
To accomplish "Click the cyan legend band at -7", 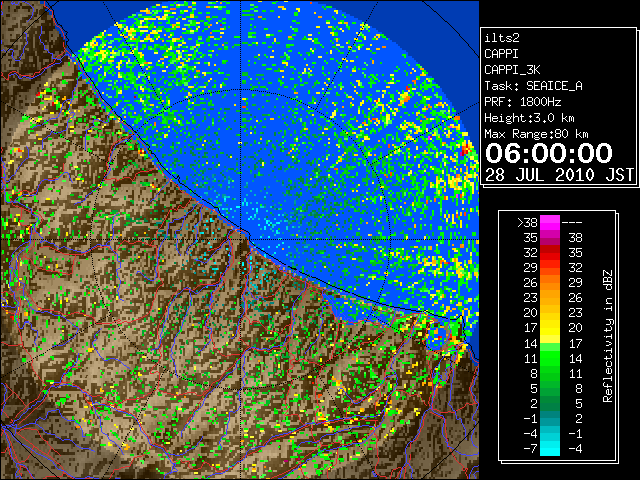I will click(x=550, y=448).
